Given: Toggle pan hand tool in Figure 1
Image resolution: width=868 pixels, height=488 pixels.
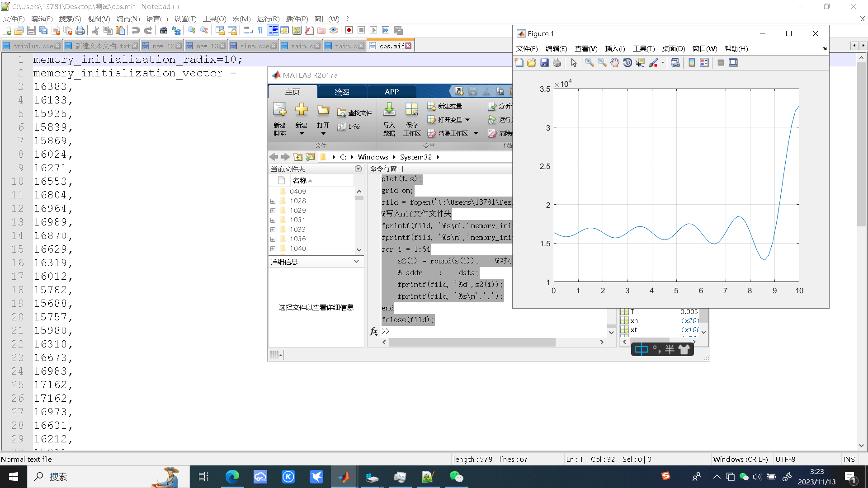Looking at the screenshot, I should pos(615,63).
